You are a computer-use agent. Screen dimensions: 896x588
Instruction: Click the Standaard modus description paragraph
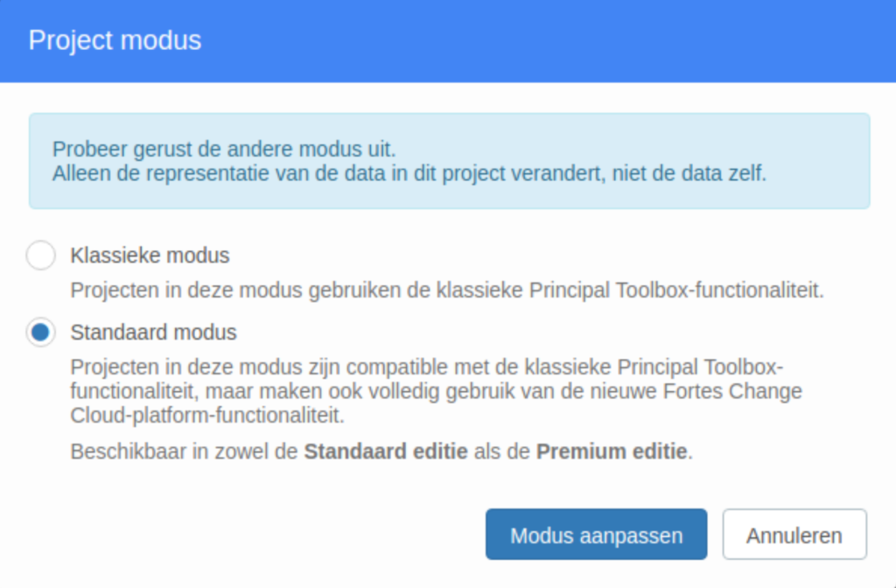436,391
